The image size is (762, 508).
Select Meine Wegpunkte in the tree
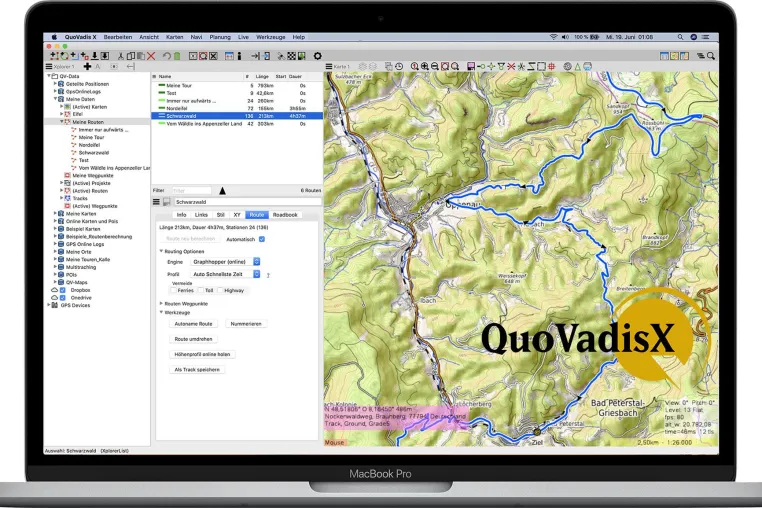(93, 175)
